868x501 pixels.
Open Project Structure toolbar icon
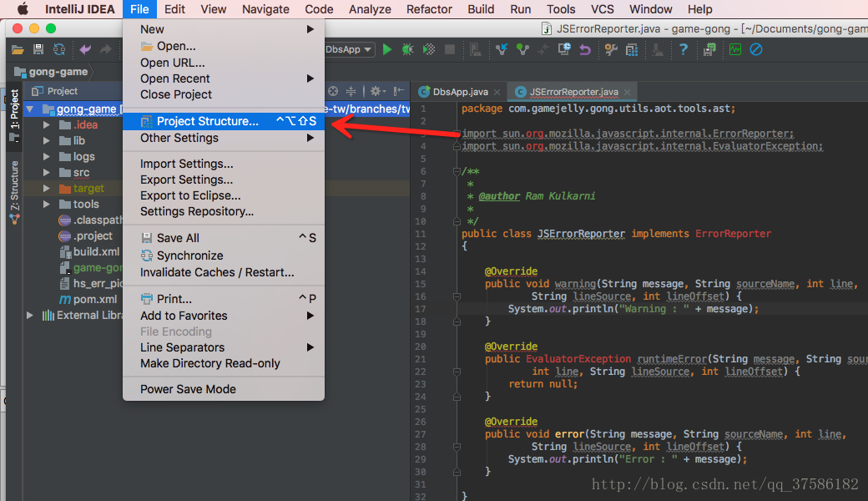[x=632, y=50]
